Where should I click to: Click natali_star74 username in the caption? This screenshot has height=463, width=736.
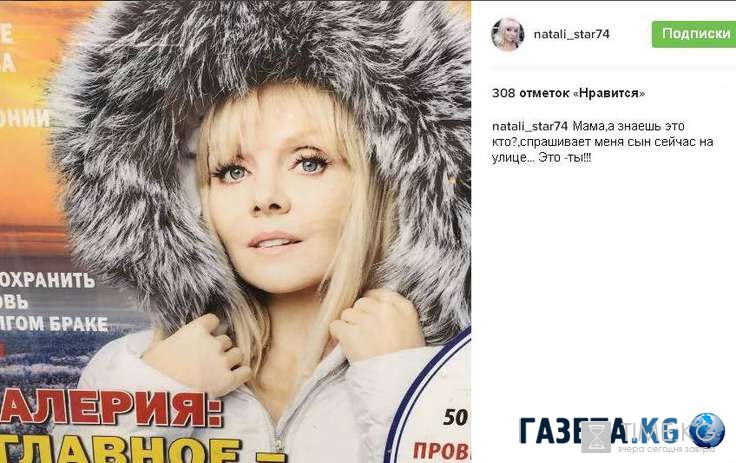pyautogui.click(x=530, y=126)
